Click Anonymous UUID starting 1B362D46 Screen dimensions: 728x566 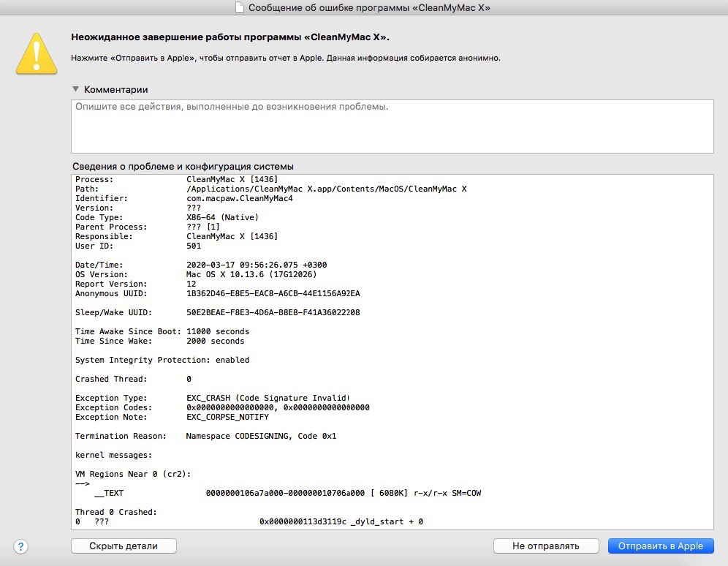pos(273,293)
